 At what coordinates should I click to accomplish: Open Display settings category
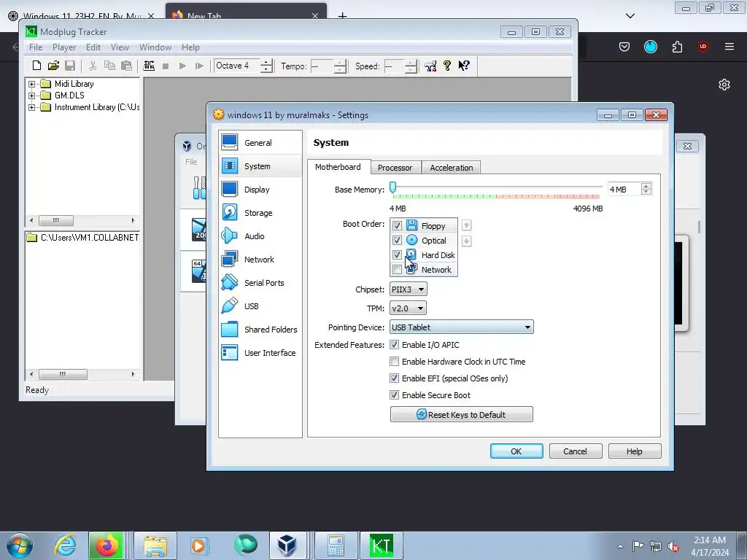(260, 190)
